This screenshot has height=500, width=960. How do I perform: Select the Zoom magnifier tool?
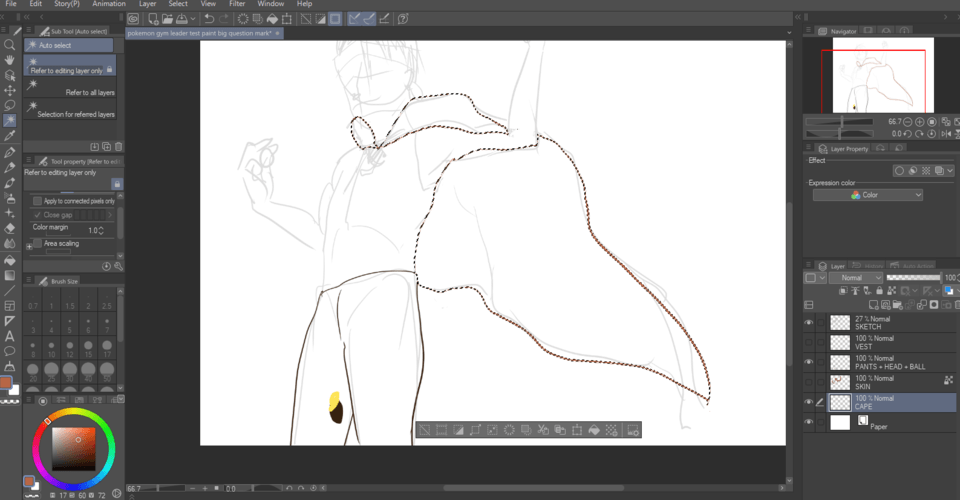coord(10,46)
